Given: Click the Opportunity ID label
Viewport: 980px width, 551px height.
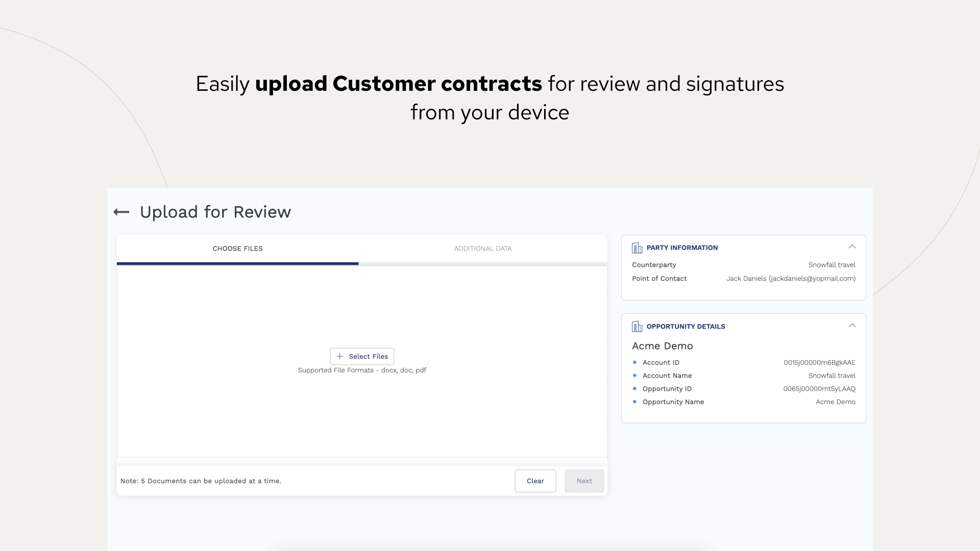Looking at the screenshot, I should pos(667,389).
